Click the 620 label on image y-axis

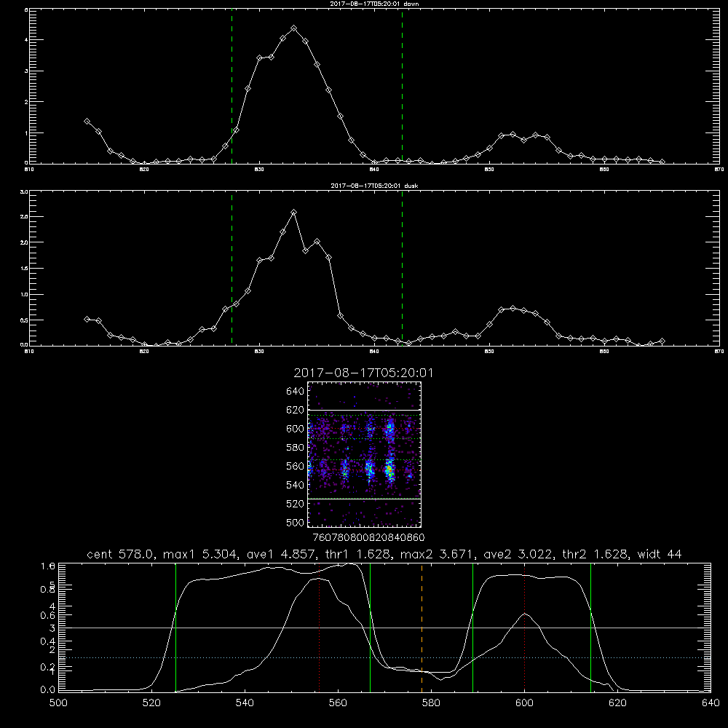point(296,410)
